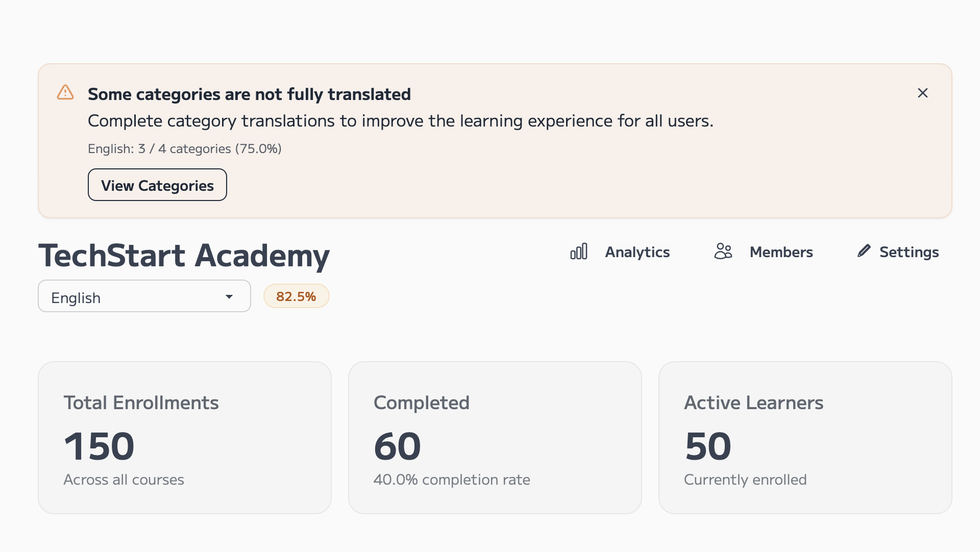Click the 82.5% translation progress badge

296,296
